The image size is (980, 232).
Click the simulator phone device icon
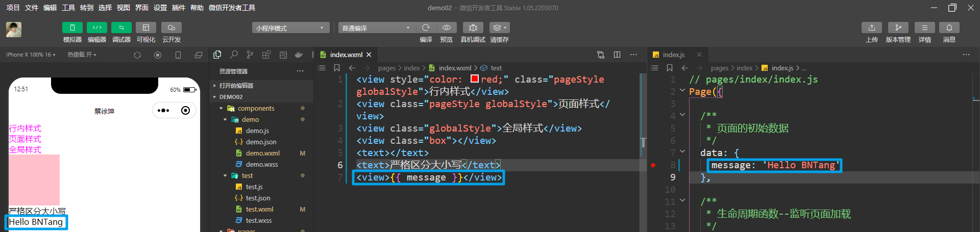click(178, 55)
